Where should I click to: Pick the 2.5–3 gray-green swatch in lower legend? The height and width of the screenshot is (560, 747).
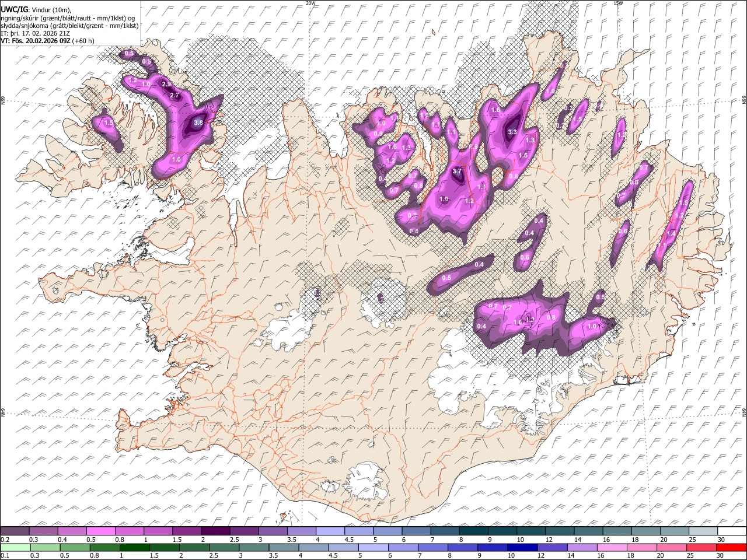tap(224, 547)
